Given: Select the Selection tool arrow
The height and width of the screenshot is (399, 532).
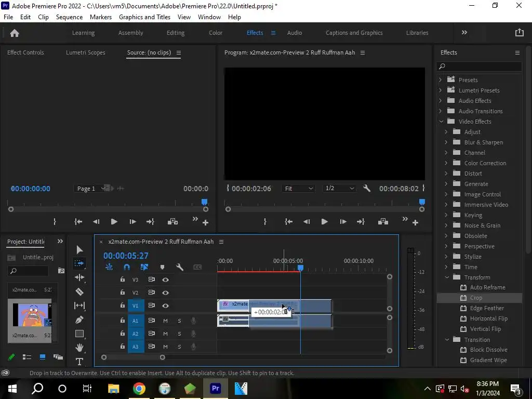Looking at the screenshot, I should [x=79, y=250].
